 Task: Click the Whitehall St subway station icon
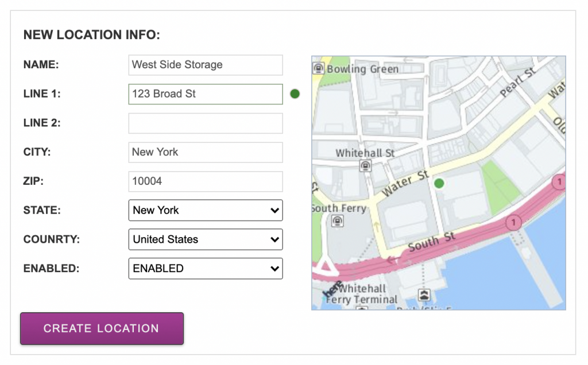(365, 166)
